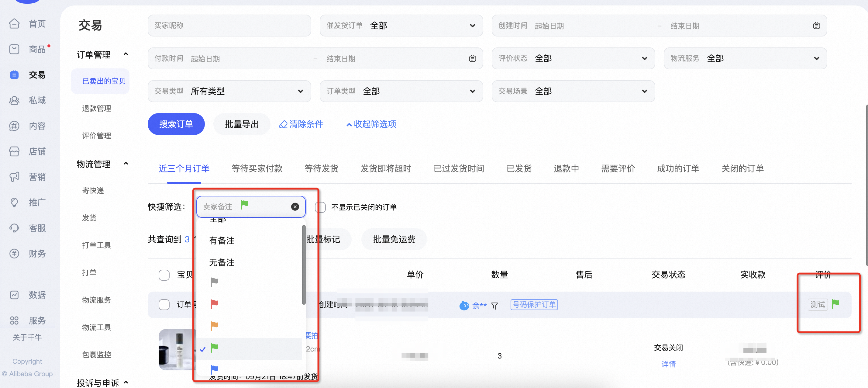Choose the checked green flag option
Image resolution: width=868 pixels, height=388 pixels.
point(214,348)
